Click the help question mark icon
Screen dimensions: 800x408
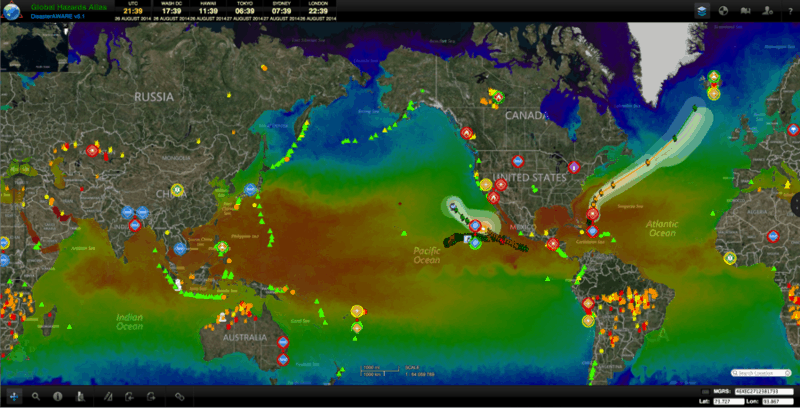coord(788,9)
